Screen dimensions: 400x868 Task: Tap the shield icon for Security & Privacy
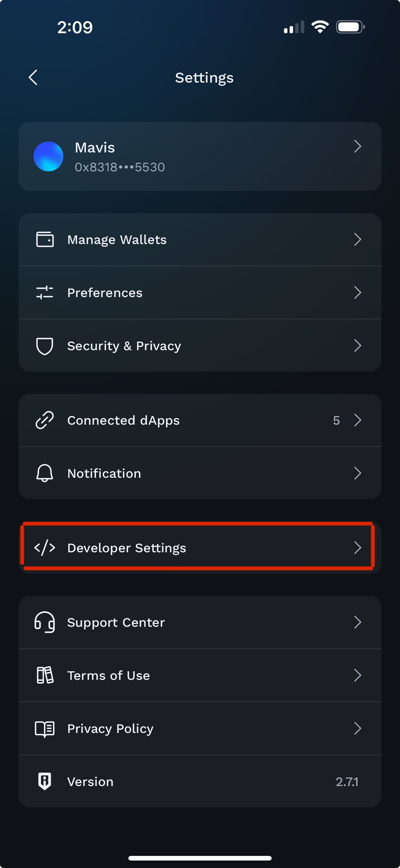[x=45, y=346]
